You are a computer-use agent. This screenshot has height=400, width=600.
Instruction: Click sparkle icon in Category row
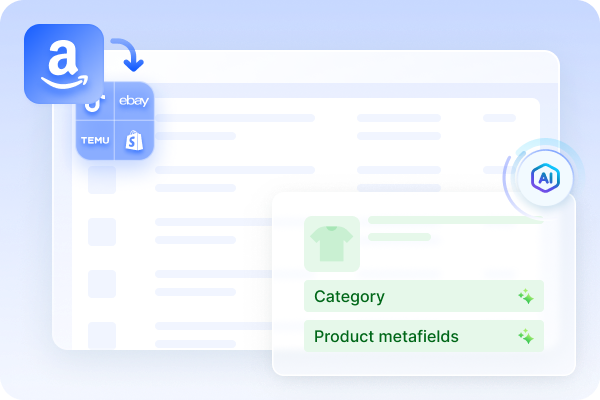526,297
